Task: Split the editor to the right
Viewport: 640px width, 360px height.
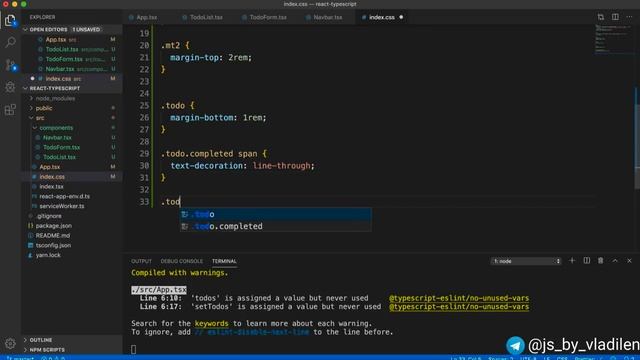Action: (615, 17)
